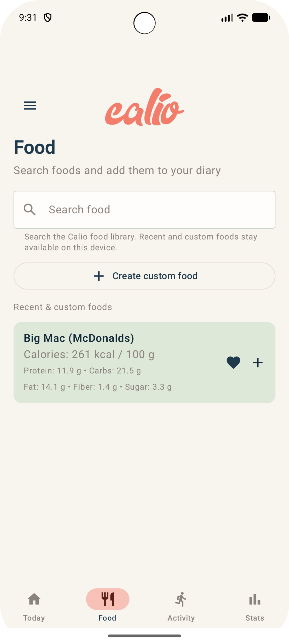
Task: Tap the Calio logo
Action: (x=144, y=107)
